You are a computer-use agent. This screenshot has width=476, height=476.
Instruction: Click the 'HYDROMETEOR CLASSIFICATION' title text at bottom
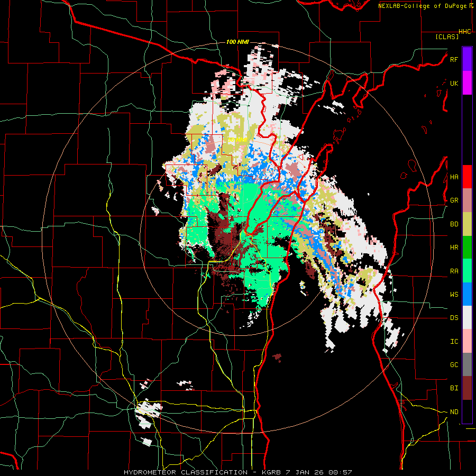[186, 472]
